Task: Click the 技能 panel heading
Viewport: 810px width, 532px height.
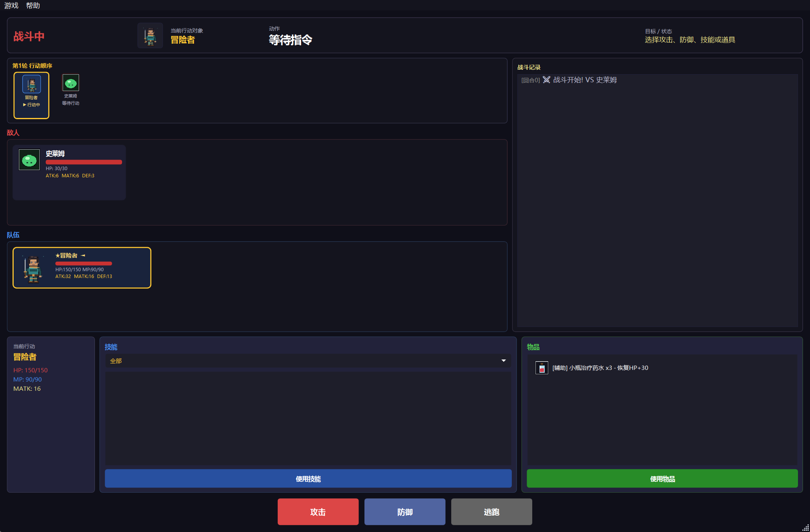Action: point(111,347)
